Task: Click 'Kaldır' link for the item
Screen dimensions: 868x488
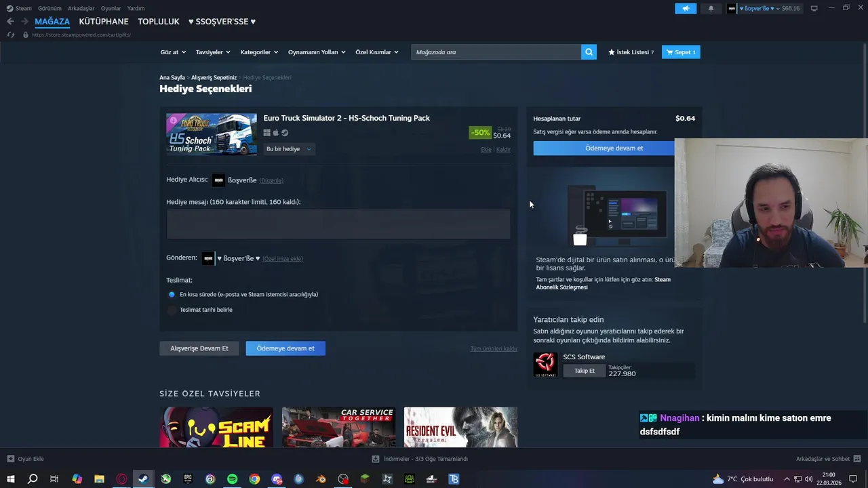Action: coord(503,149)
